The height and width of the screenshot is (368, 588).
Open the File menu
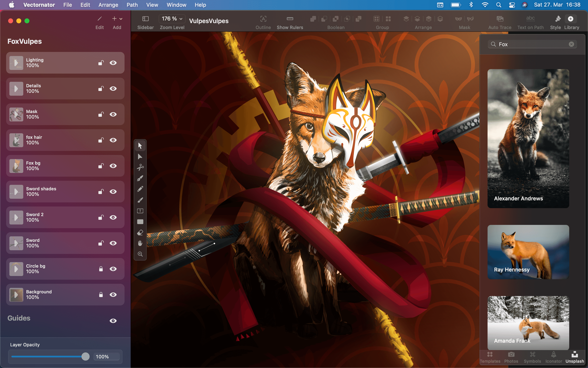pos(68,5)
